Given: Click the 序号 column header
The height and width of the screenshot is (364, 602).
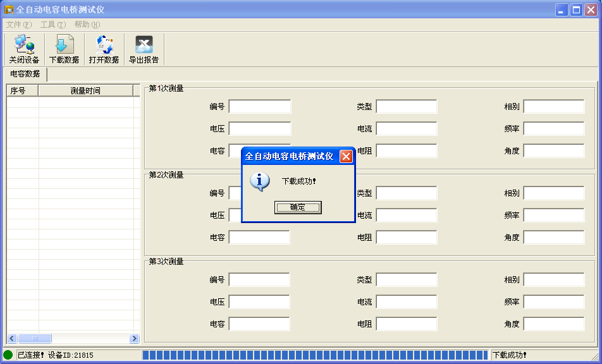Looking at the screenshot, I should (x=23, y=91).
